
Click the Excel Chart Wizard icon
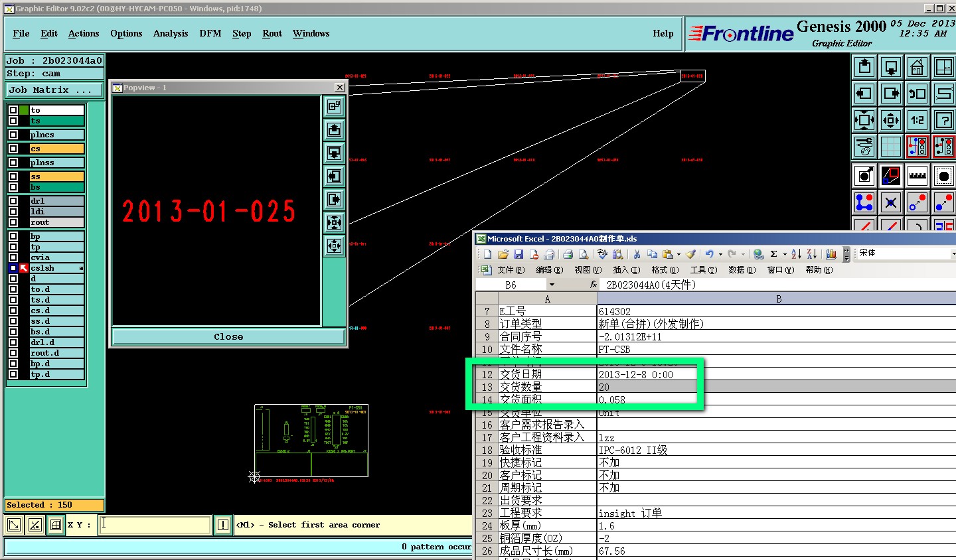tap(831, 254)
